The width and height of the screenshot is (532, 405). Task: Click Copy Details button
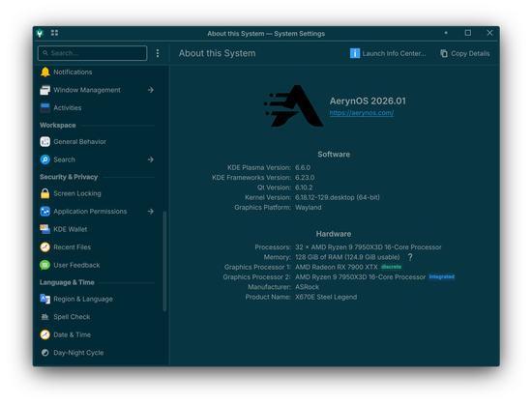pyautogui.click(x=465, y=53)
